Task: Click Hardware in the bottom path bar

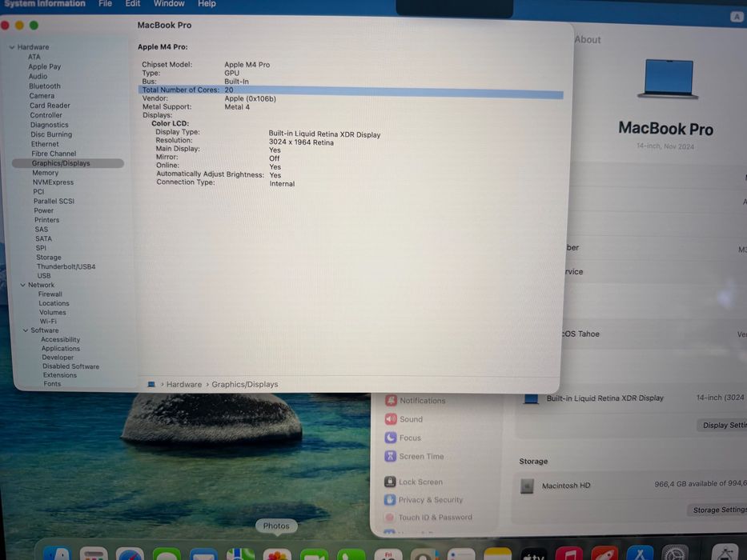Action: [184, 384]
